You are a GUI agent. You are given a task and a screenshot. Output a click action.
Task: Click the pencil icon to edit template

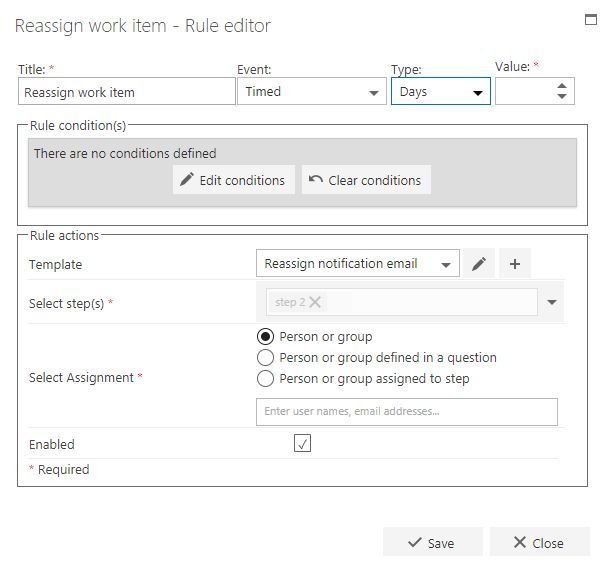tap(479, 264)
